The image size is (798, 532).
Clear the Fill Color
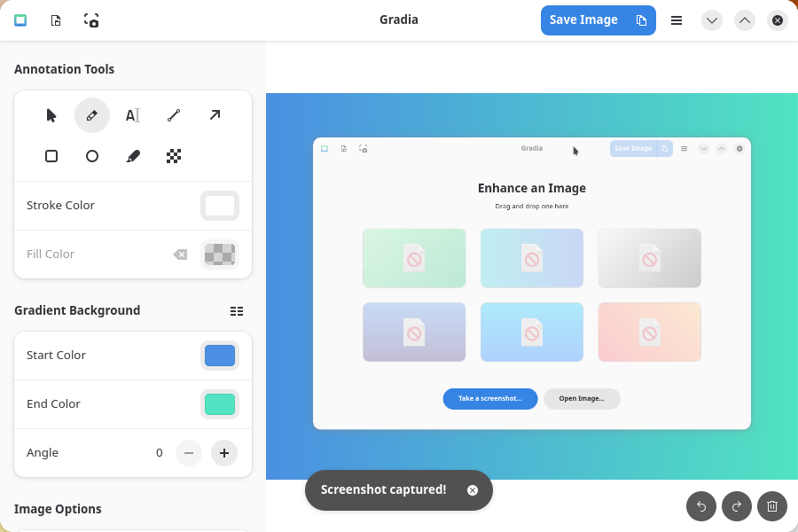click(180, 254)
